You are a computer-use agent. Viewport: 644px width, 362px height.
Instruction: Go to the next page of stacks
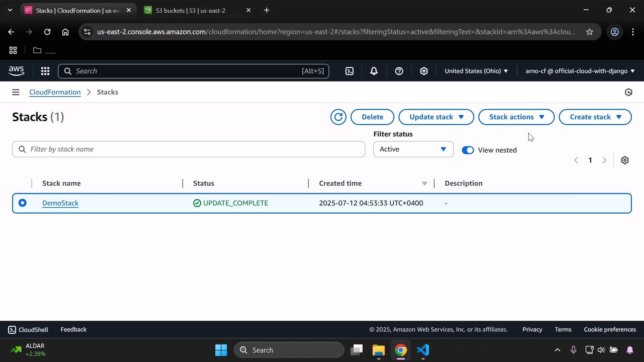pyautogui.click(x=604, y=160)
